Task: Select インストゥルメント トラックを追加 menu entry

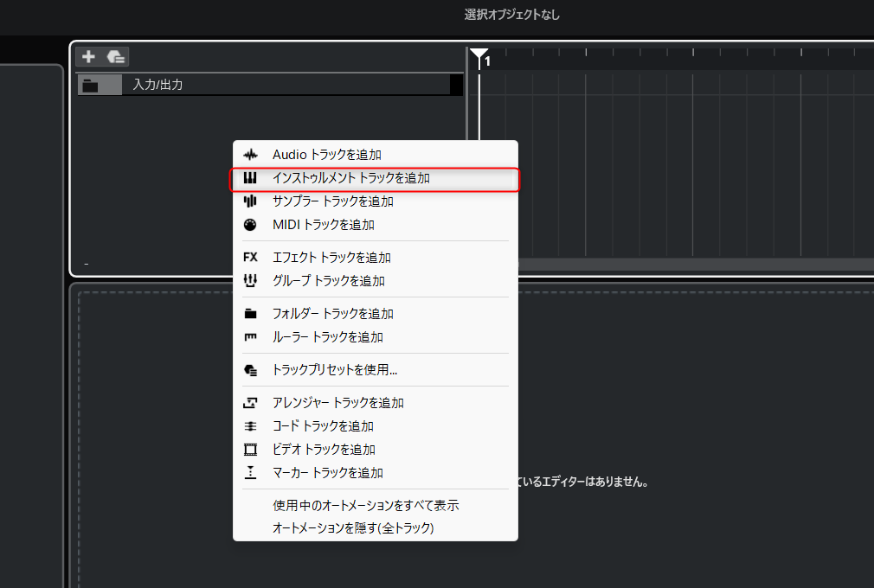Action: [376, 178]
